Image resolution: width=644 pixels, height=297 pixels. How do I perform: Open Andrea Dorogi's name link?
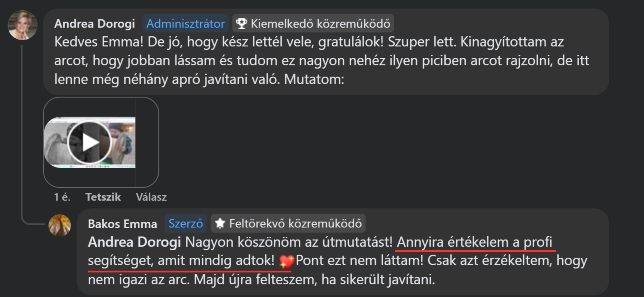94,23
